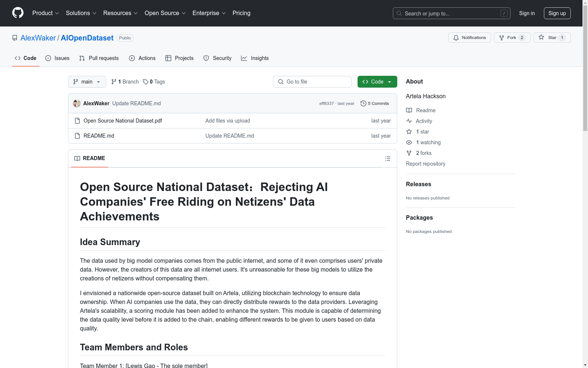Open the Security tab
This screenshot has width=588, height=368.
click(x=218, y=58)
